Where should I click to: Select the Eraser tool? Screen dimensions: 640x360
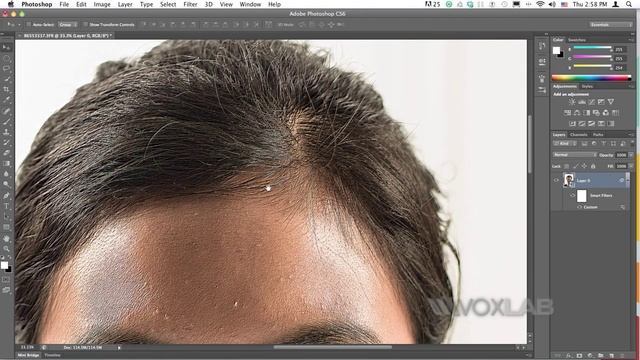pyautogui.click(x=6, y=153)
